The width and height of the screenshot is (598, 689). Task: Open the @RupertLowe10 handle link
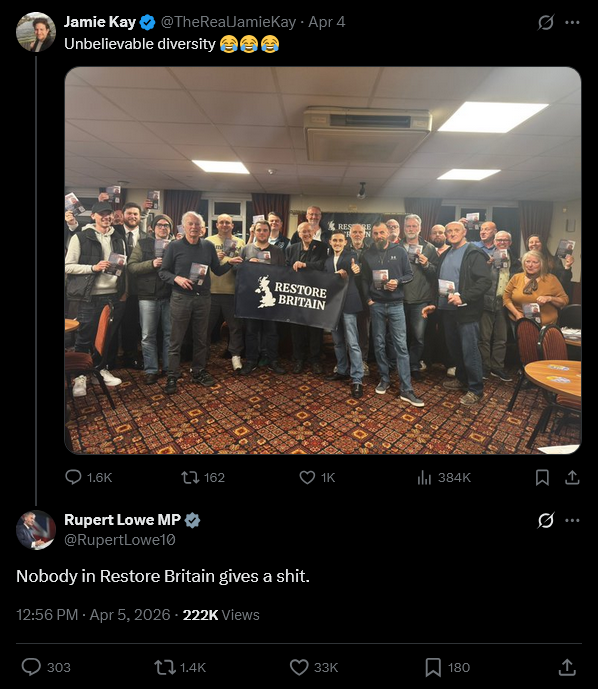tap(120, 540)
